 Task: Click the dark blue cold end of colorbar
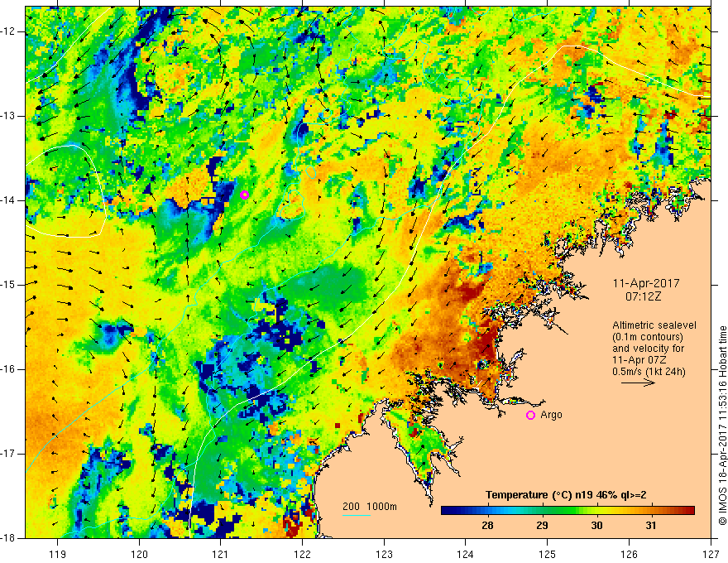pos(450,511)
